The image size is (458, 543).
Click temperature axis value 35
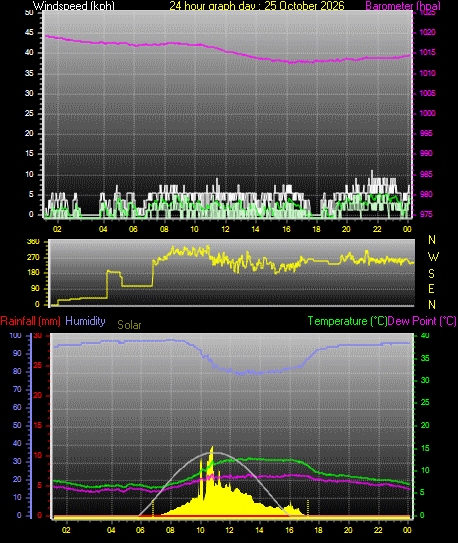[x=425, y=358]
